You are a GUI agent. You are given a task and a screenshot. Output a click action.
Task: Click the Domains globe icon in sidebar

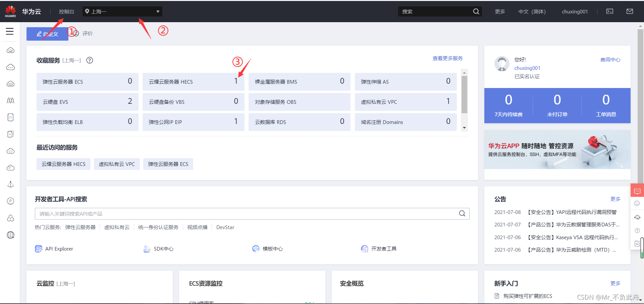[11, 235]
